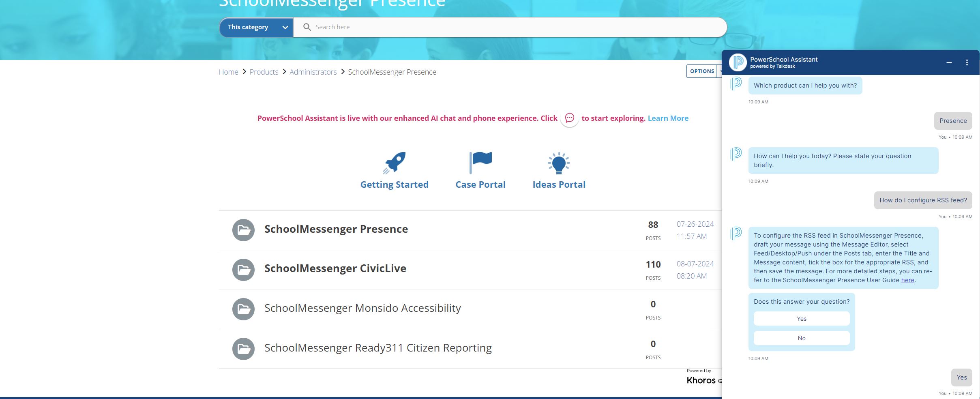Click the SchoolMessenger Presence folder icon
This screenshot has height=399, width=980.
[x=242, y=230]
